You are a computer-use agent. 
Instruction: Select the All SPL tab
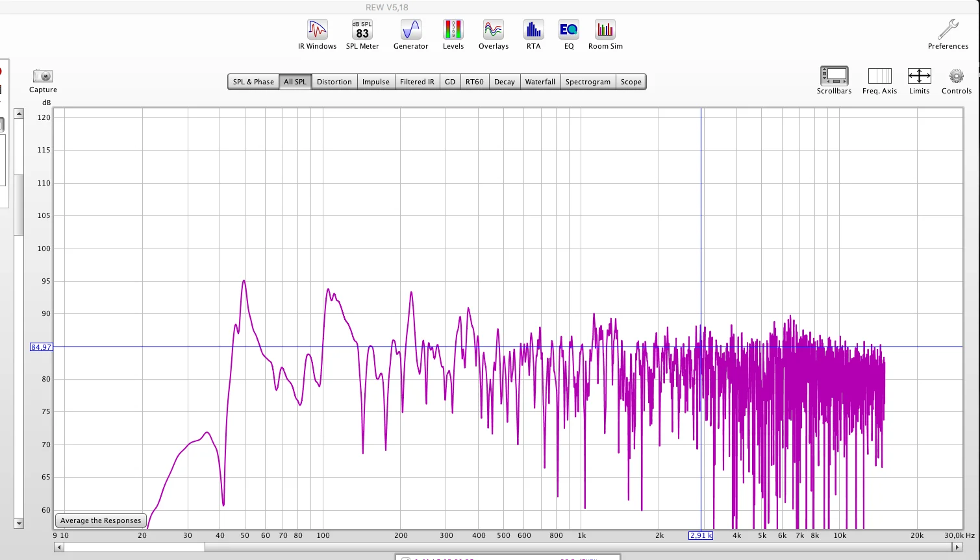point(295,82)
